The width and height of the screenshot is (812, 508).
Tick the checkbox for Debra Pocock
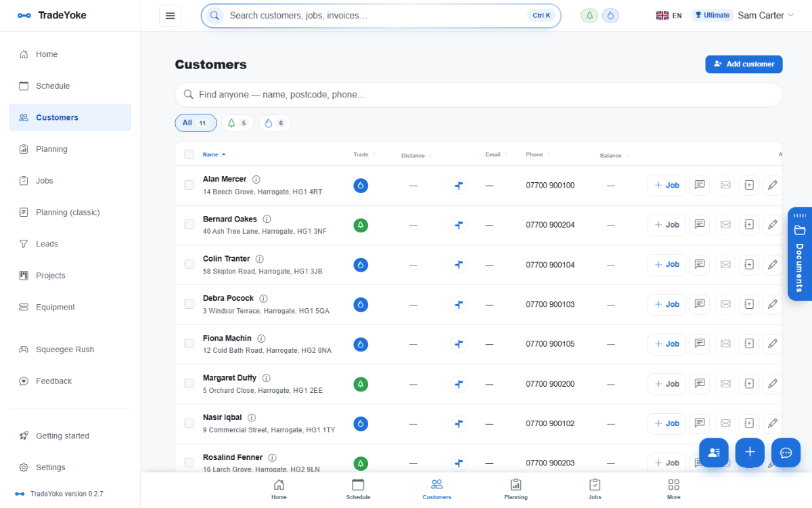(x=189, y=304)
